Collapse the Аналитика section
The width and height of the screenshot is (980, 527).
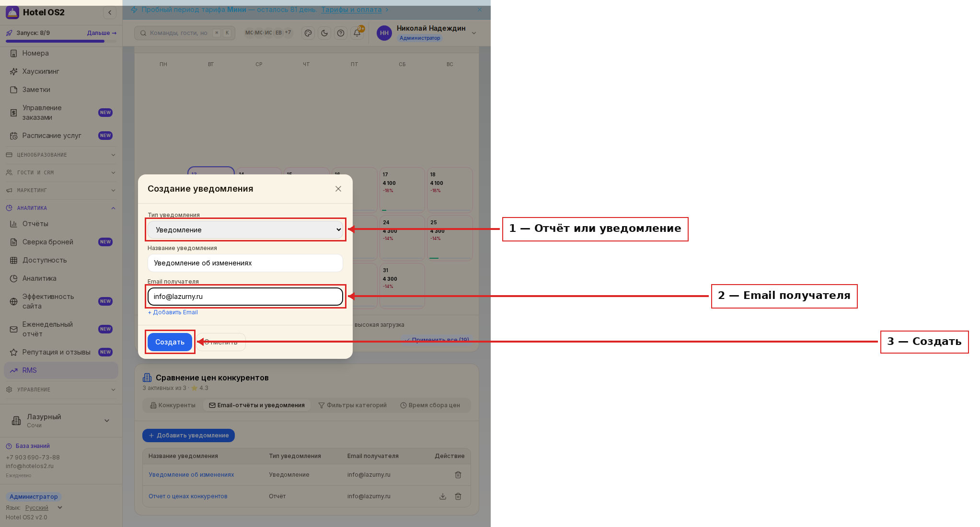[61, 208]
